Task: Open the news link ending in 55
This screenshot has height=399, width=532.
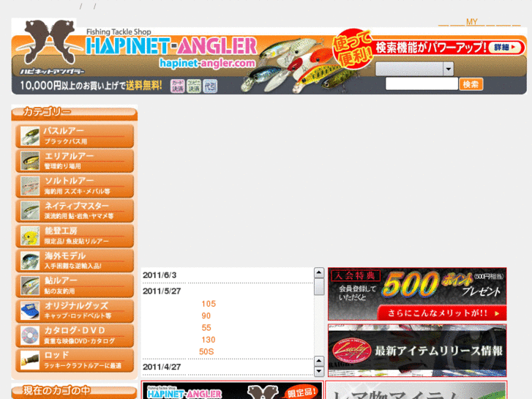Action: tap(206, 328)
